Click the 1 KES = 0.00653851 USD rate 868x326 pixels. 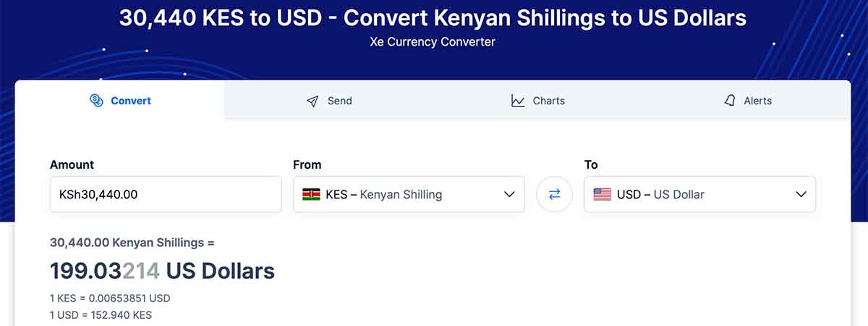coord(110,298)
